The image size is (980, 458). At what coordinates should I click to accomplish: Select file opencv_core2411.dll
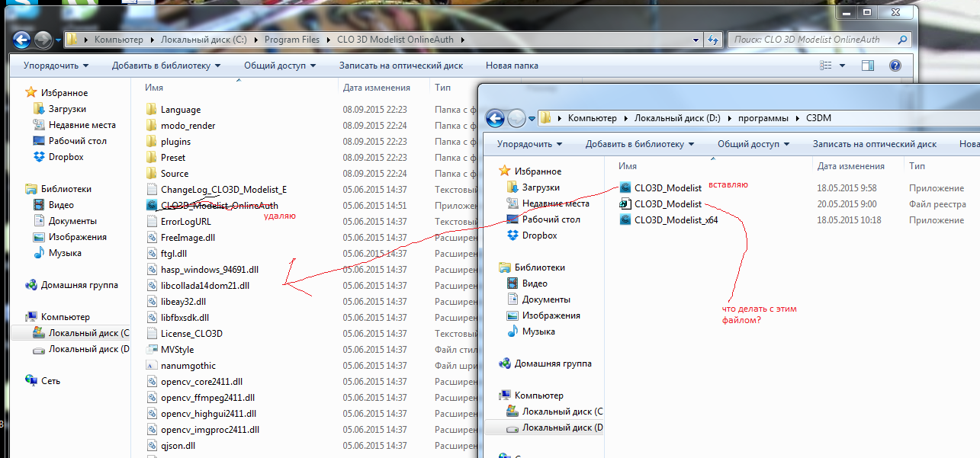click(201, 382)
